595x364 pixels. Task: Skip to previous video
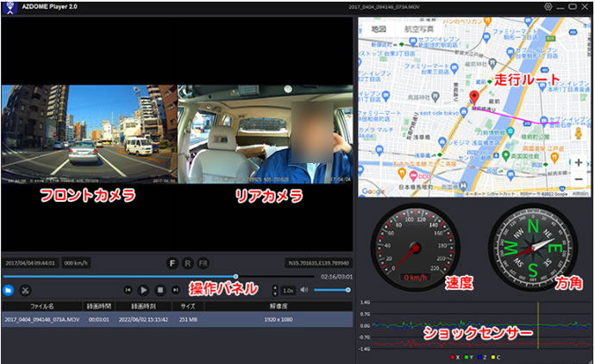tap(128, 291)
